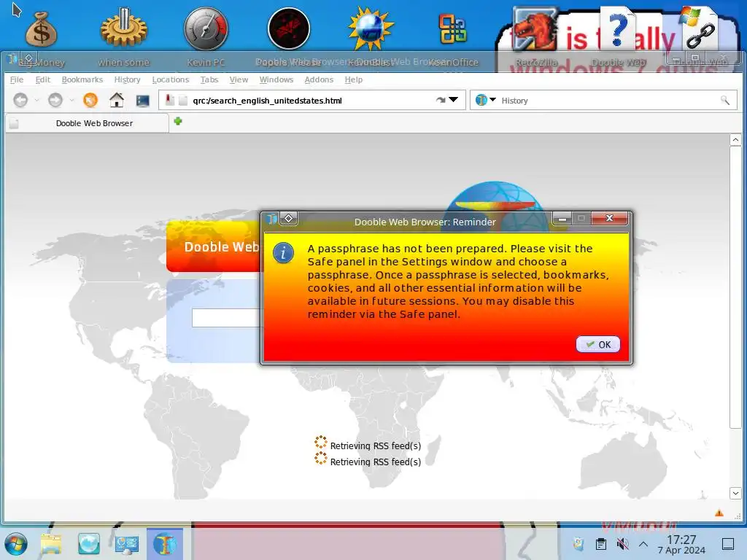Go forward with the browser forward arrow

[55, 100]
